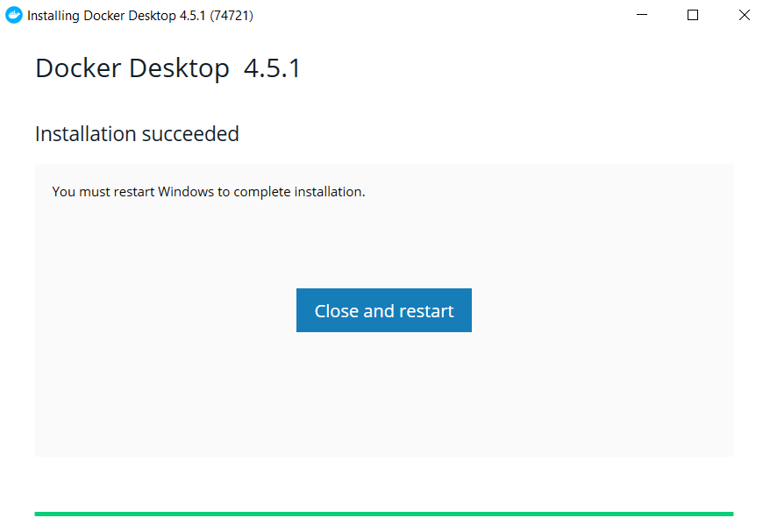Click the word 'restart' in the blue button
The width and height of the screenshot is (770, 532).
click(426, 311)
